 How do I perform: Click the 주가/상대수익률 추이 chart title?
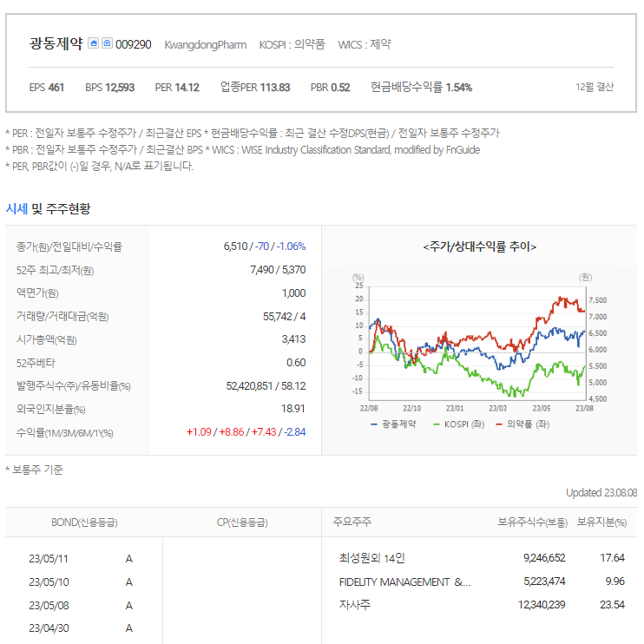479,246
